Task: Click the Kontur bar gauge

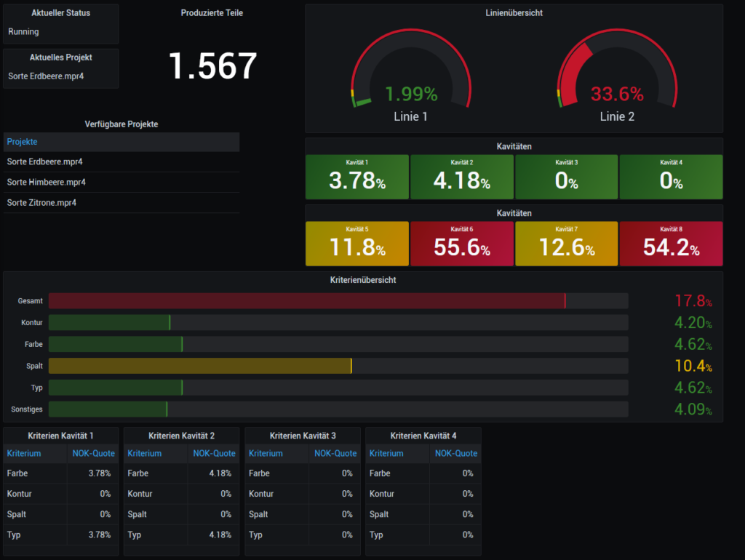Action: (x=338, y=322)
